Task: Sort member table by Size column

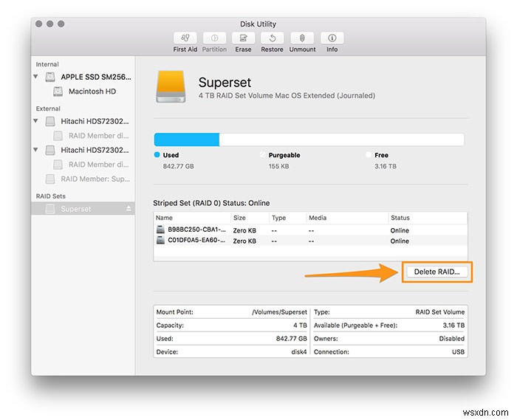Action: 250,218
